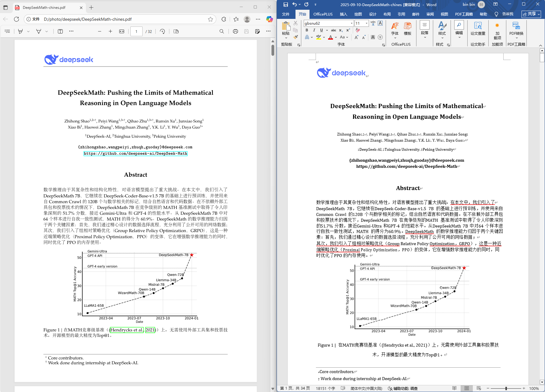
Task: Toggle bold formatting in Word
Action: pyautogui.click(x=307, y=30)
